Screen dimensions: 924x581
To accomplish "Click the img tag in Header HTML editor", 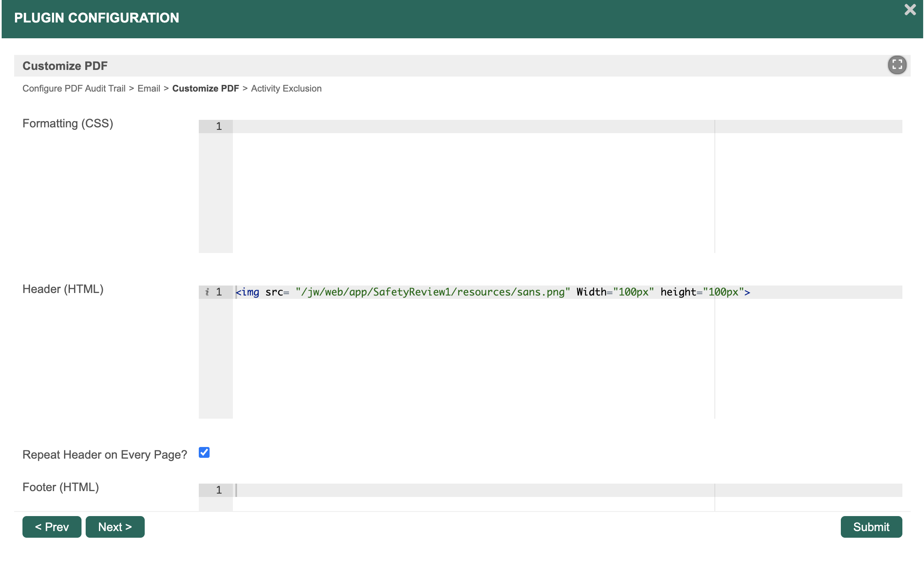I will [x=250, y=292].
